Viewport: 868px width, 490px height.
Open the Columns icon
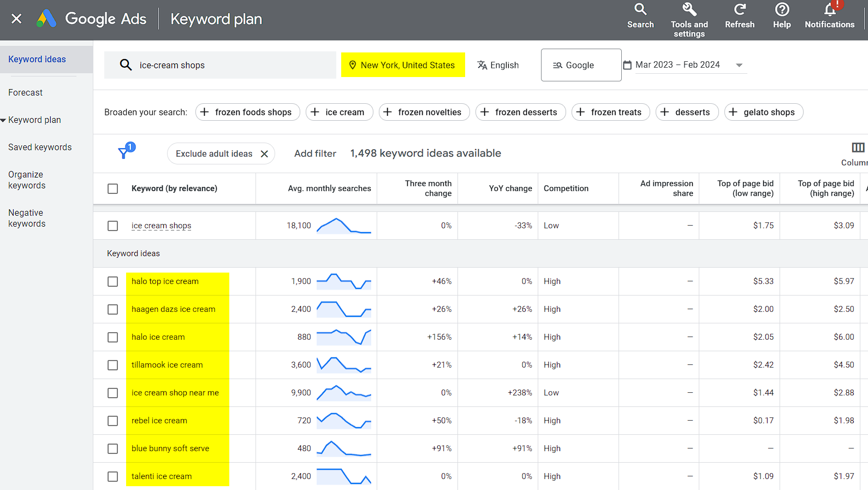(858, 147)
